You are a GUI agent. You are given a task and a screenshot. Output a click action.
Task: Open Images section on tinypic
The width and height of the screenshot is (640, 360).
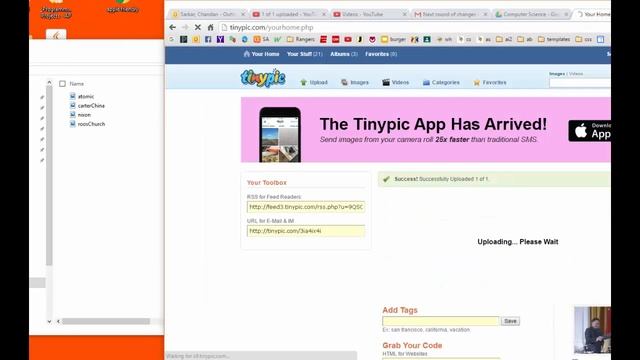355,82
